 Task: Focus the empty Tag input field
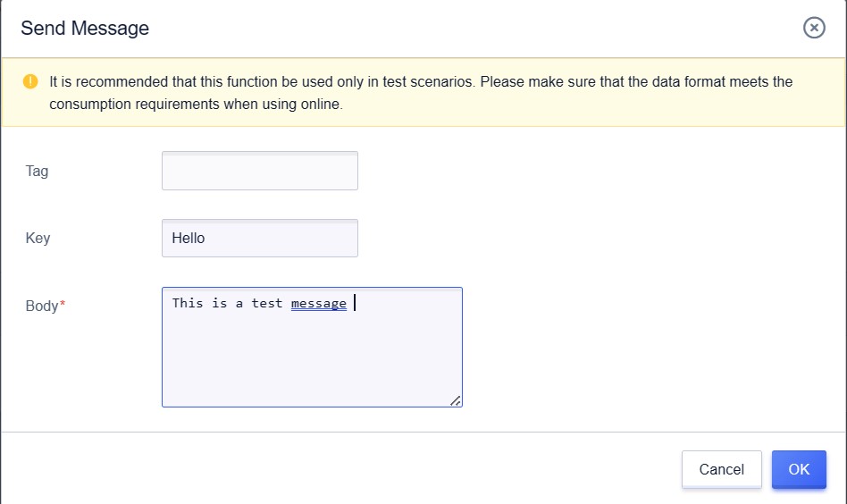point(259,171)
